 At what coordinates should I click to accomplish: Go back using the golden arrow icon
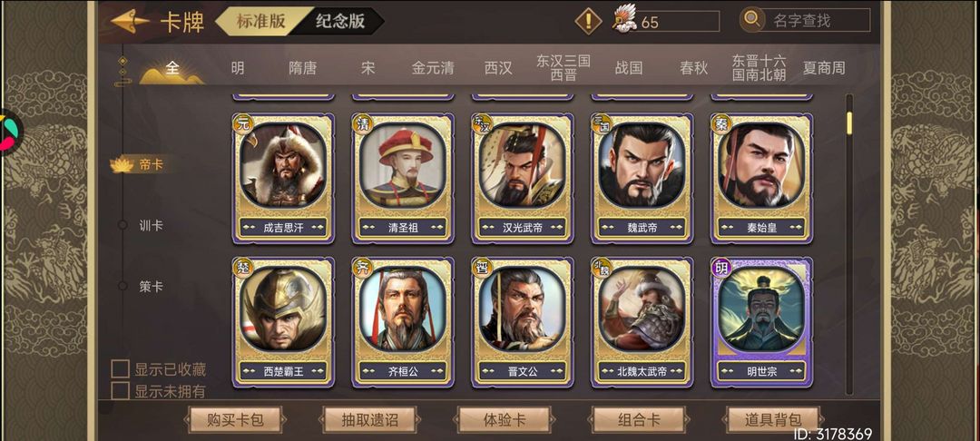130,22
